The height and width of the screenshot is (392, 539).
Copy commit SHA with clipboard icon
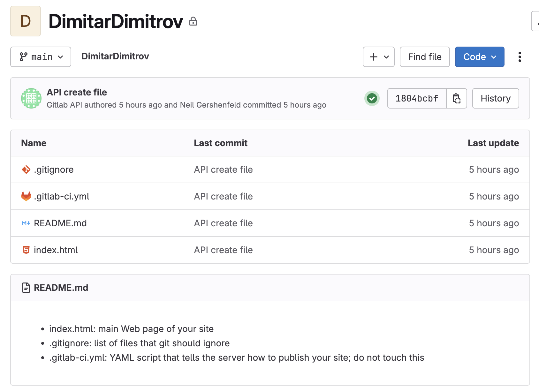coord(457,98)
